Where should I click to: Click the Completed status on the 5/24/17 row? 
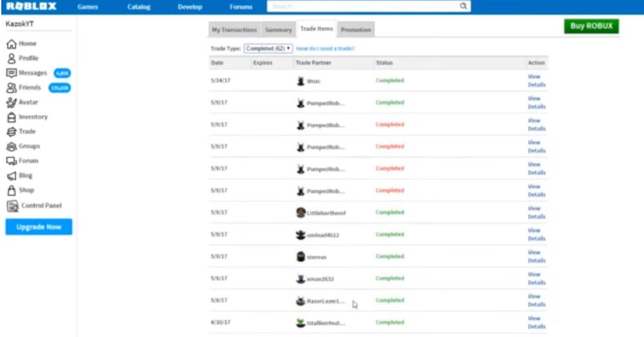pyautogui.click(x=390, y=81)
